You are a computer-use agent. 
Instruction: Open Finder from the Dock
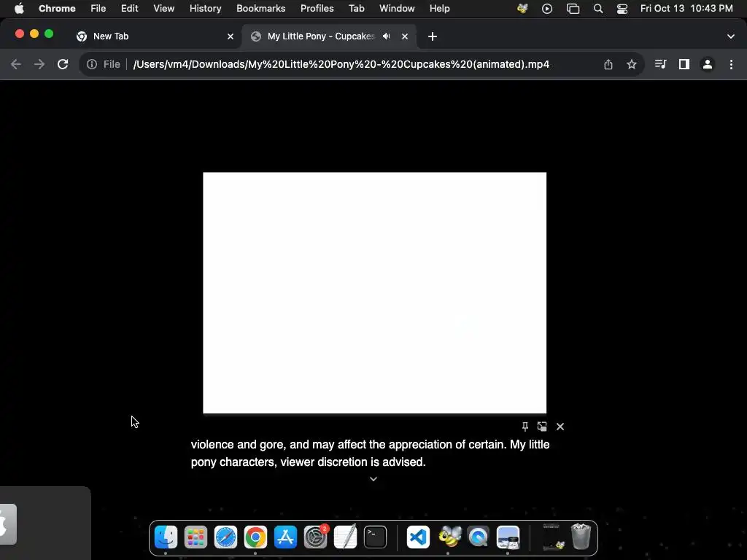click(166, 537)
